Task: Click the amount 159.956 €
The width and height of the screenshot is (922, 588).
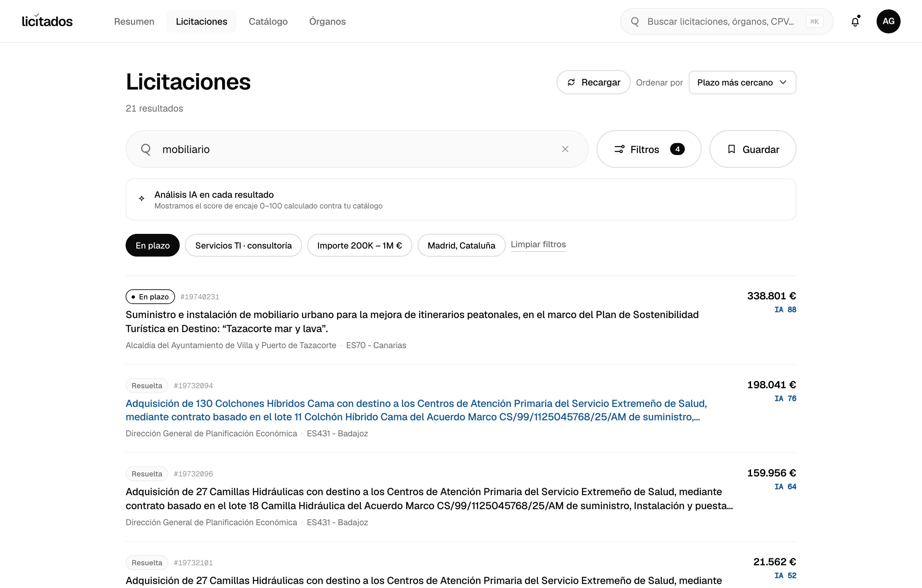Action: point(771,473)
